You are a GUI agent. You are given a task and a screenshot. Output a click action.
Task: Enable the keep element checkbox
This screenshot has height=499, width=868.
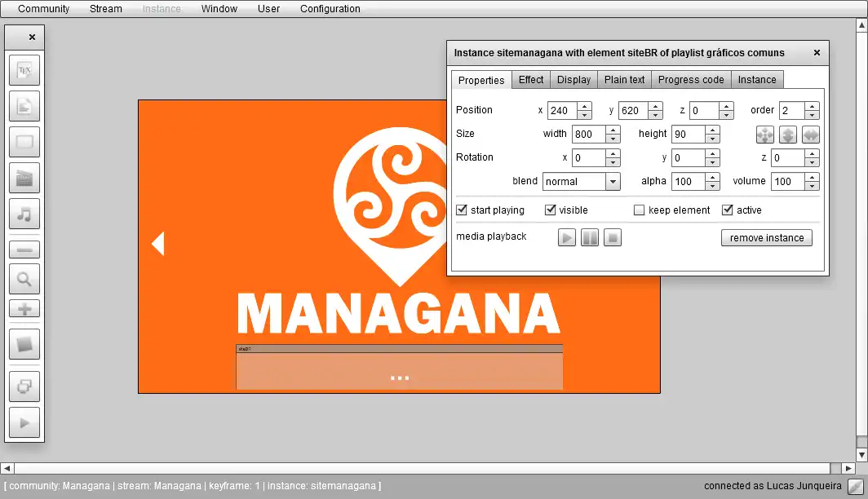[x=639, y=210]
